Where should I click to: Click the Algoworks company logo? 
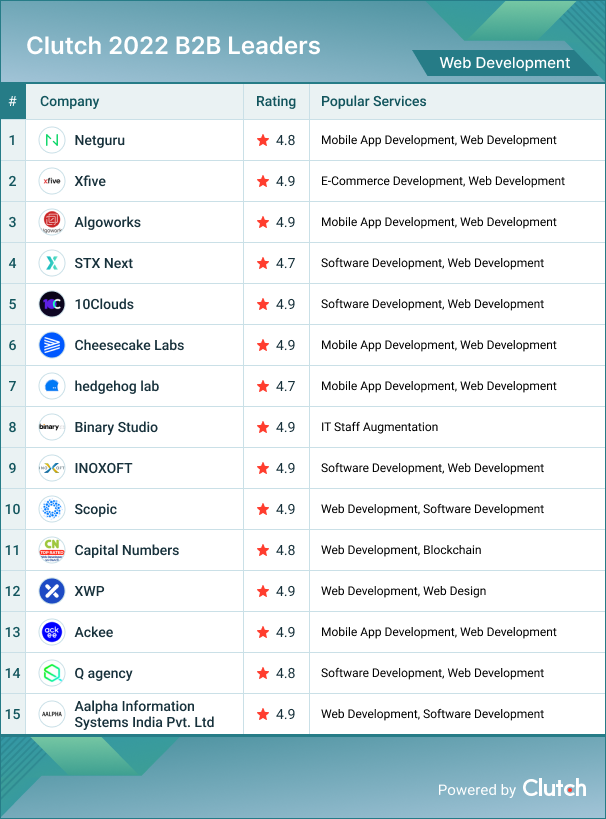[52, 222]
